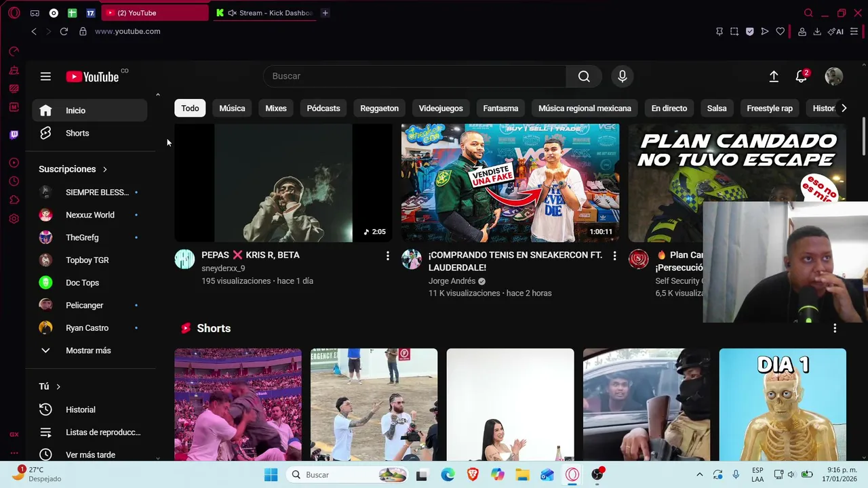Expand the Suscripciones section arrow

pyautogui.click(x=105, y=169)
